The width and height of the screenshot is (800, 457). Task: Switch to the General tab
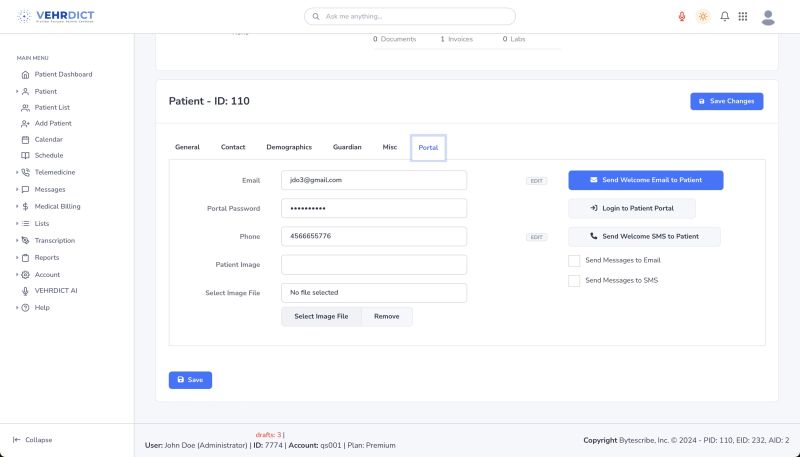(187, 147)
